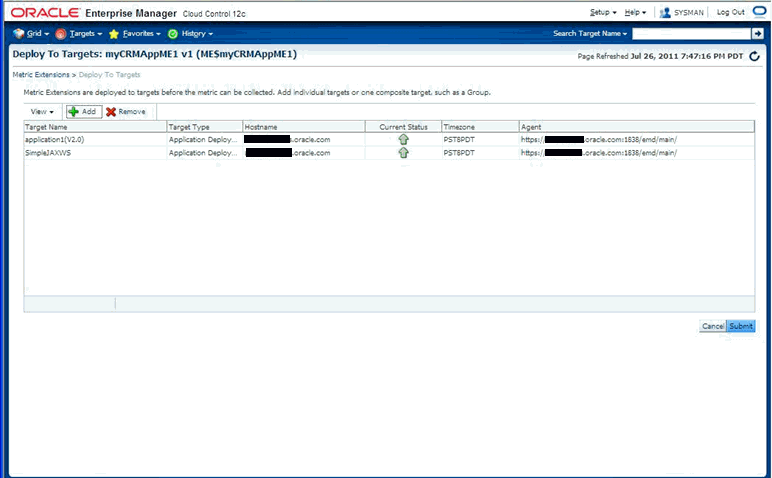Click the Agent column header

click(637, 127)
